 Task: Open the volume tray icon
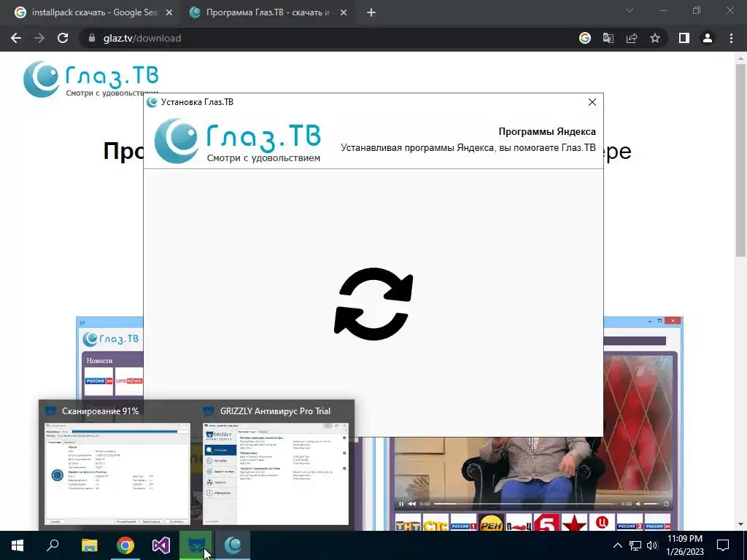[x=652, y=545]
